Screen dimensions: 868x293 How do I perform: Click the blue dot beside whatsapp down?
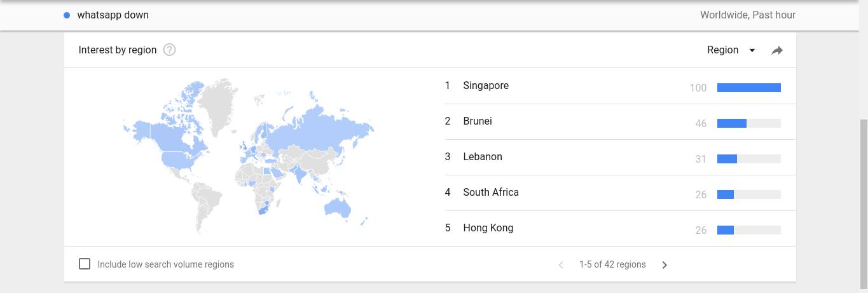67,15
